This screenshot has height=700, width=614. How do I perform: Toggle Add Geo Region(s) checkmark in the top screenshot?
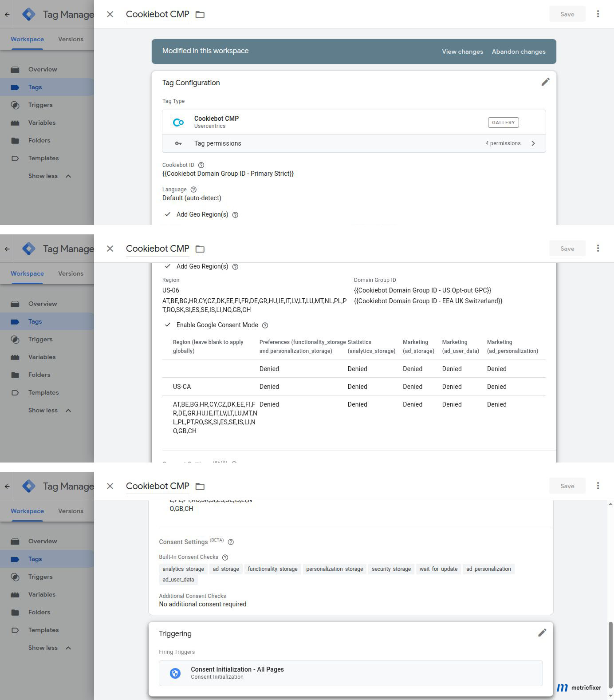coord(168,214)
